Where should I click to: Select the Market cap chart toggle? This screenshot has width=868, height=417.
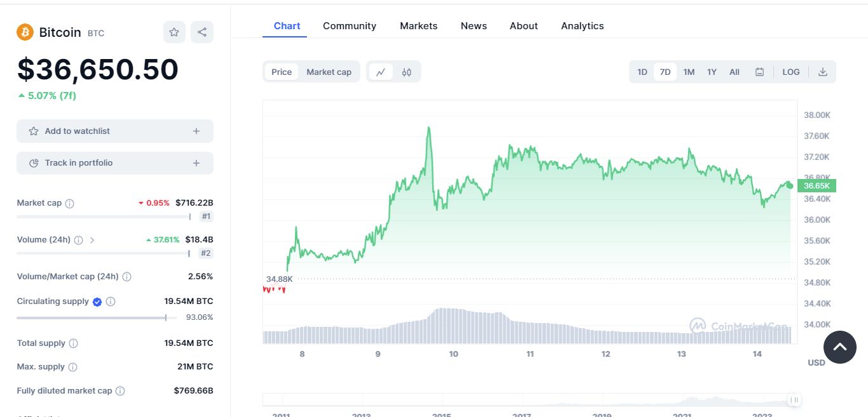point(329,72)
